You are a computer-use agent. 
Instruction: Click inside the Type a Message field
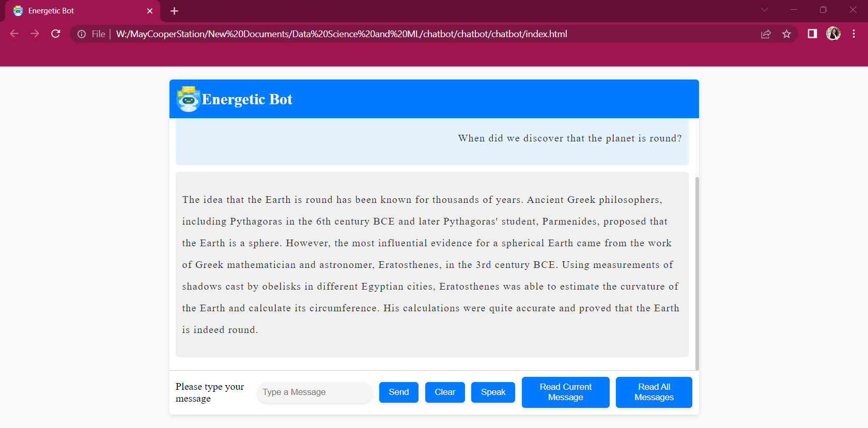click(314, 392)
